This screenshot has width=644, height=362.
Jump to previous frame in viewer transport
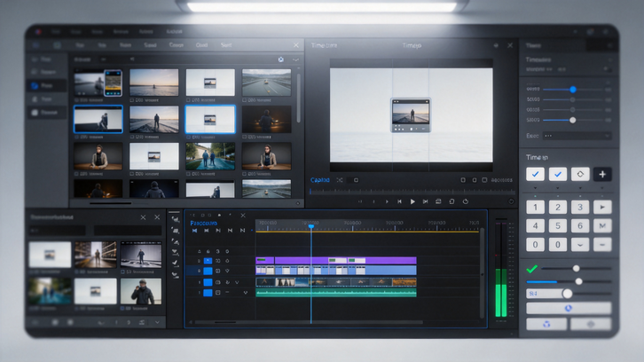[399, 201]
